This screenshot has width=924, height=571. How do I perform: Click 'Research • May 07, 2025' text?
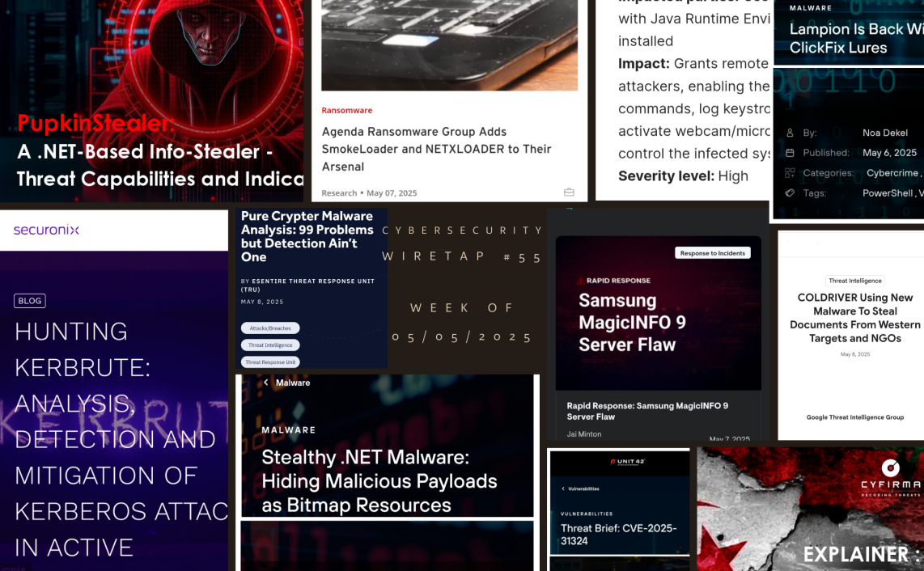369,192
